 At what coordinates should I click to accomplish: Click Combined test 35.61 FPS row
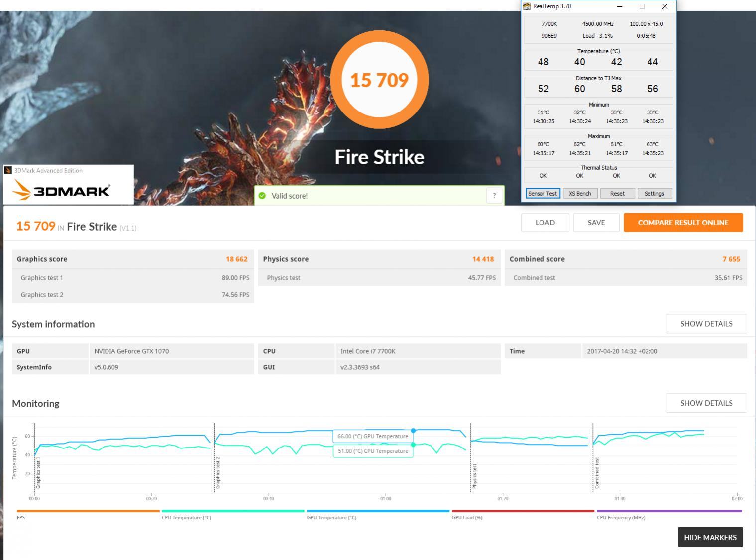(x=626, y=278)
